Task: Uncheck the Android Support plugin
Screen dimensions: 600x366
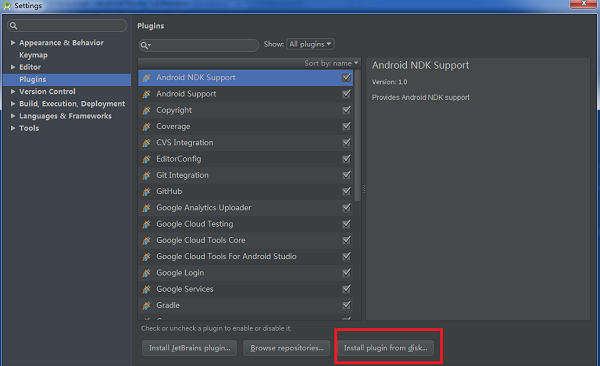Action: [346, 94]
